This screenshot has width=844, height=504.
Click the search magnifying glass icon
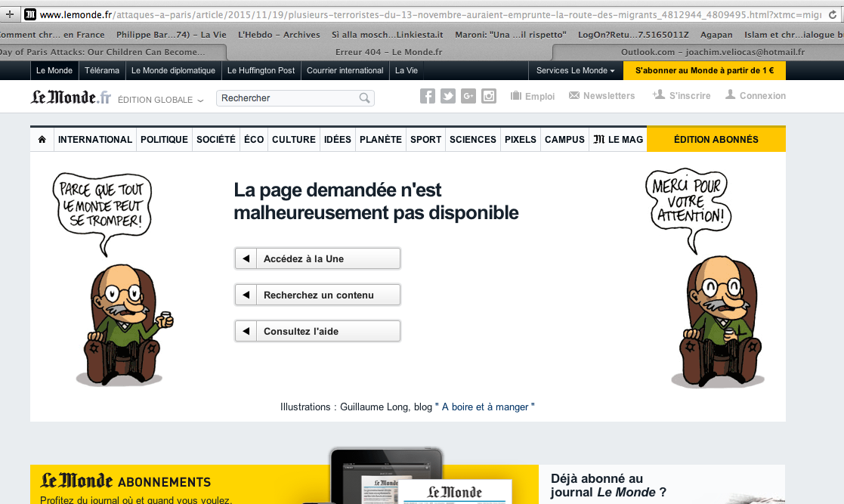pyautogui.click(x=364, y=98)
